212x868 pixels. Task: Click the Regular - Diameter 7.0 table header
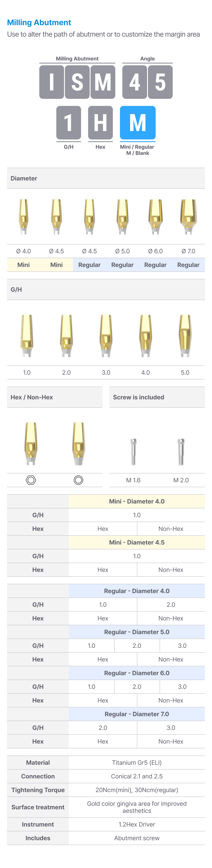tap(137, 714)
